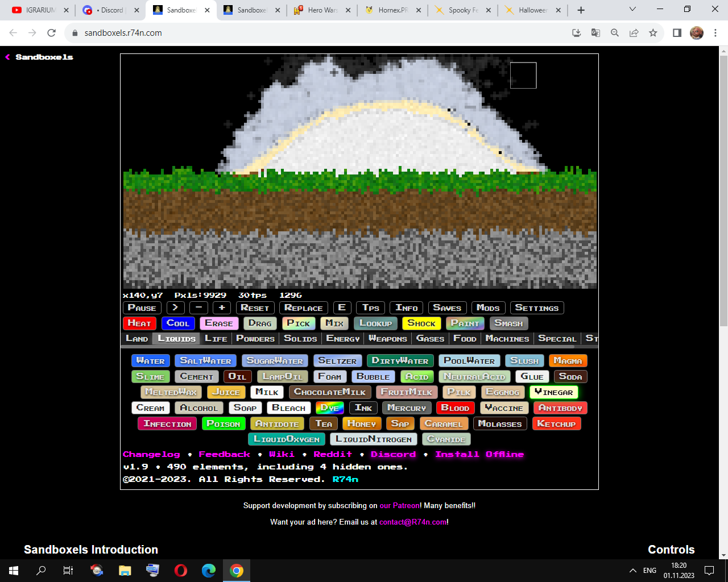This screenshot has width=728, height=582.
Task: Open taskbar search magnifier
Action: [41, 571]
